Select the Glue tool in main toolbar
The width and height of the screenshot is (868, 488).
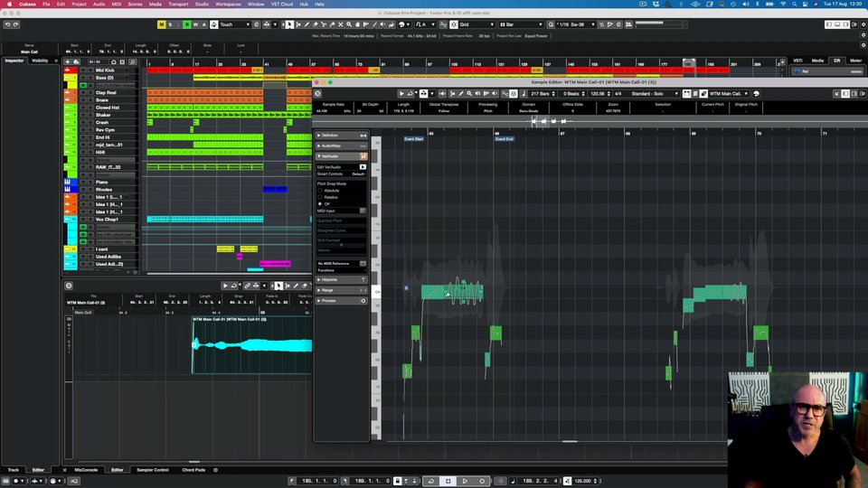(x=332, y=24)
